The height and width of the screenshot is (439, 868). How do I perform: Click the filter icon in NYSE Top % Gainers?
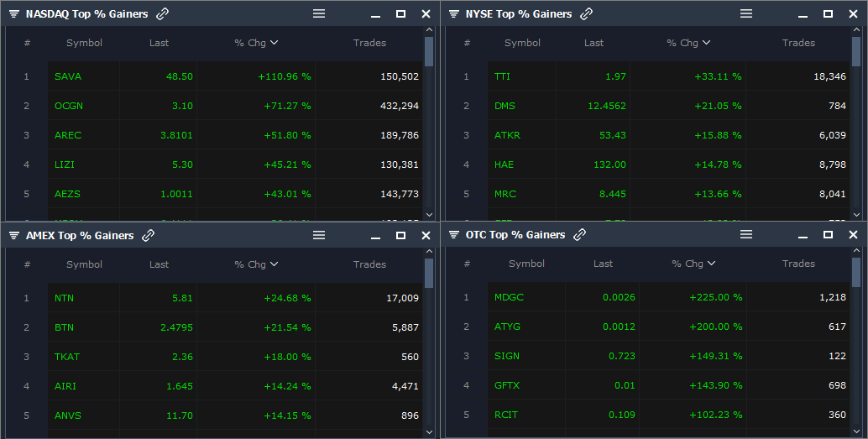[x=454, y=13]
